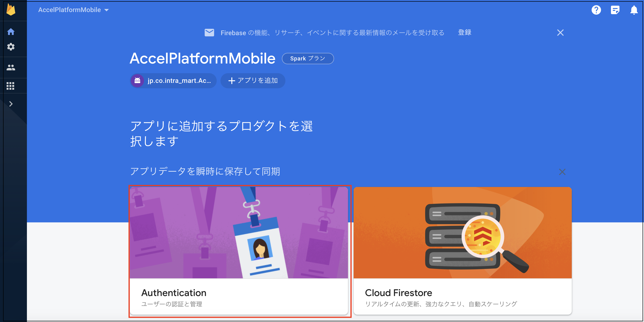Expand the sidebar navigation chevron
Screen dimensions: 644x322
(x=11, y=104)
